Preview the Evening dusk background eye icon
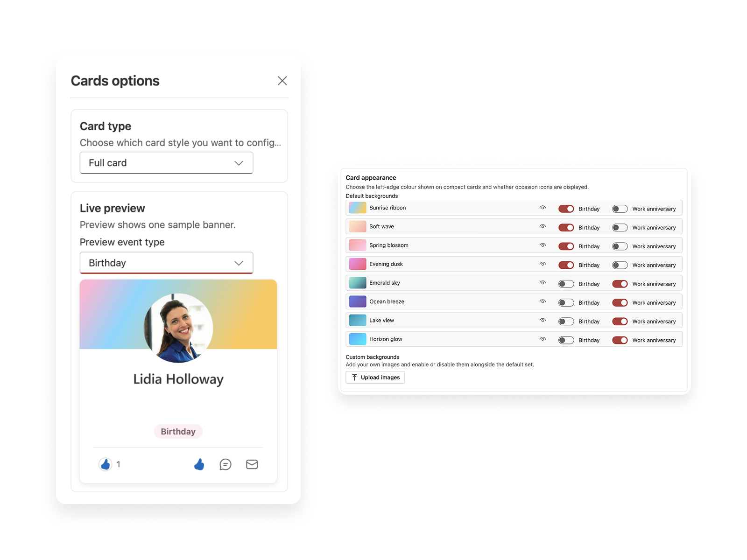This screenshot has width=747, height=560. pos(543,264)
